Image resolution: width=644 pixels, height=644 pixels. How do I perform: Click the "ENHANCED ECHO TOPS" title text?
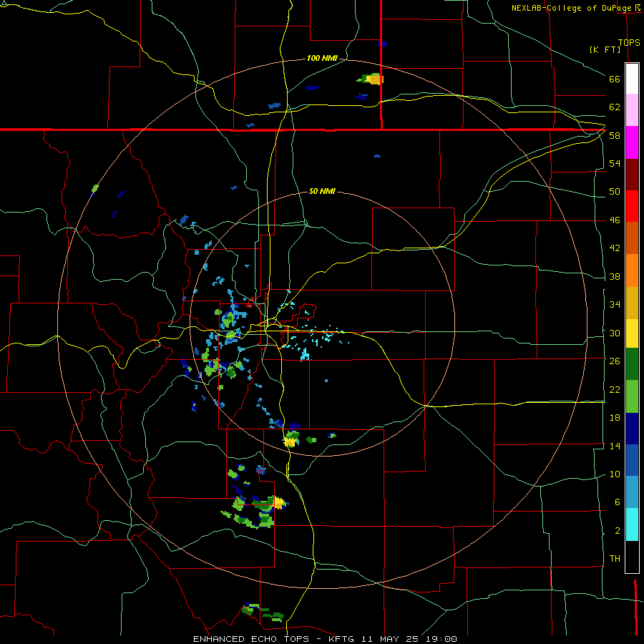tap(251, 639)
